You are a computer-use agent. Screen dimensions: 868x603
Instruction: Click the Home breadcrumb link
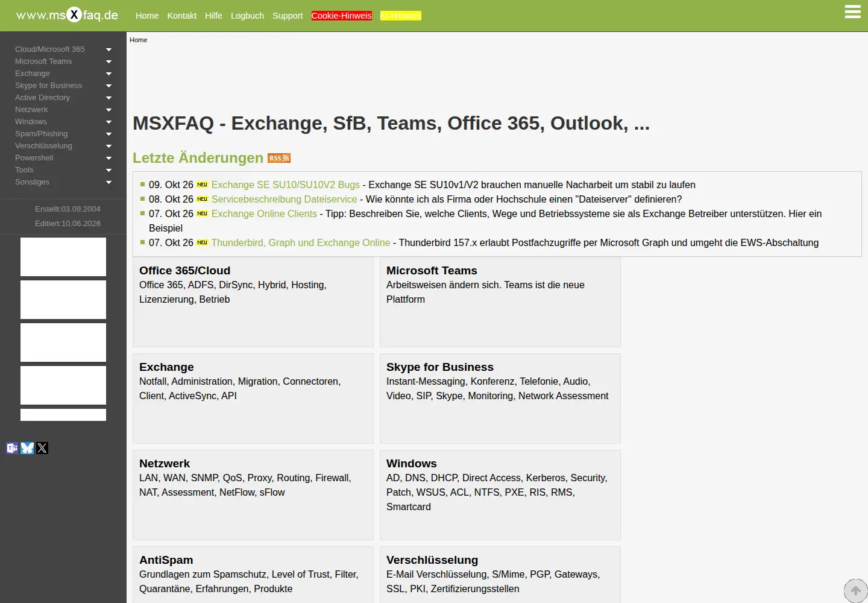point(138,40)
